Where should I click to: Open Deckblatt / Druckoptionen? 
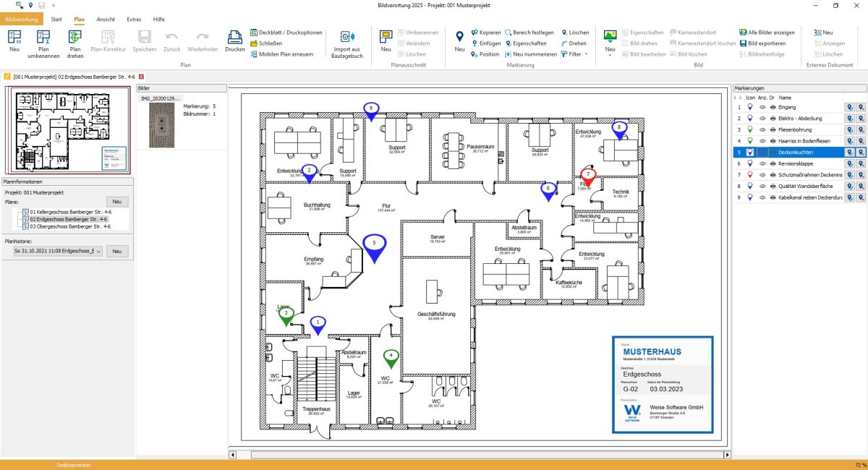pos(286,33)
